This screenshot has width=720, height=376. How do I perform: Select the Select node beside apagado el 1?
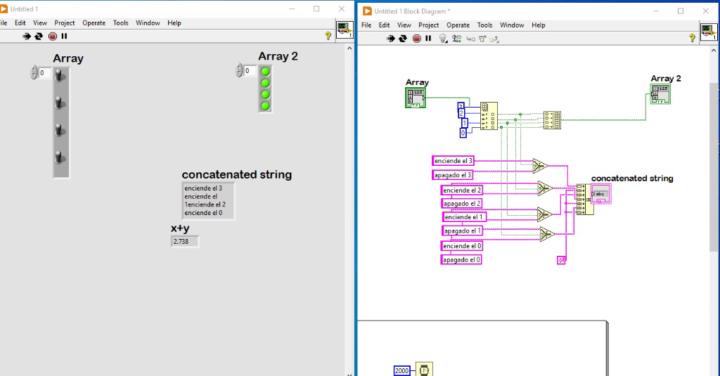tap(546, 234)
